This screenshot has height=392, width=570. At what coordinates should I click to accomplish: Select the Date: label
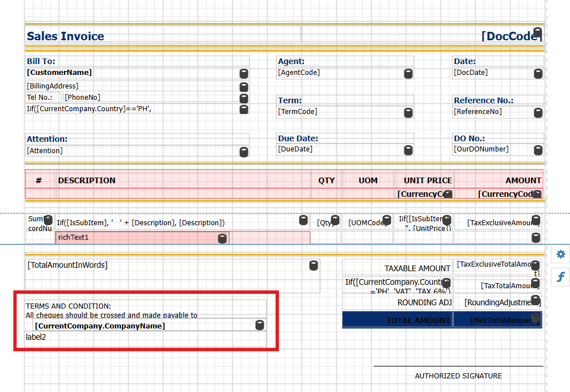(498, 61)
